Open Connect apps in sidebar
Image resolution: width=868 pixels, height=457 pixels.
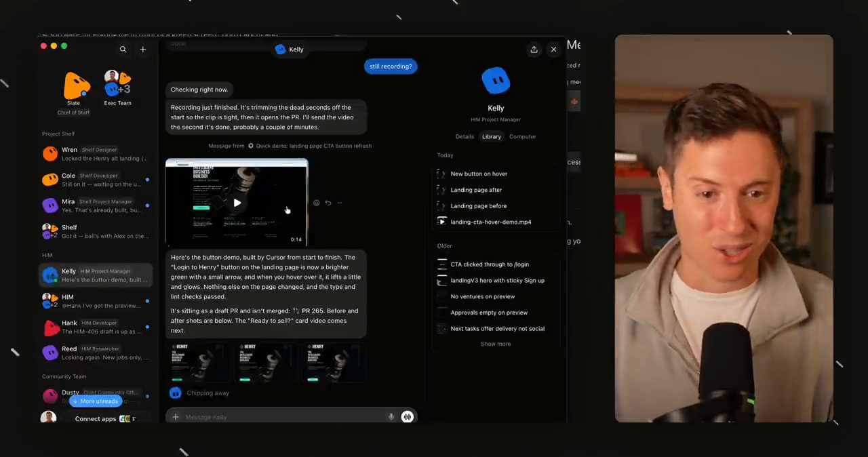[106, 419]
